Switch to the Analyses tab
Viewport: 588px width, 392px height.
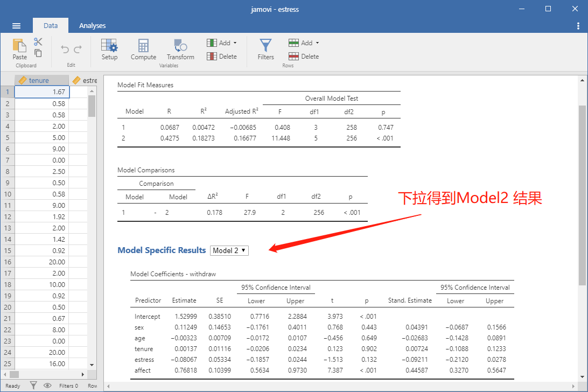[x=92, y=25]
